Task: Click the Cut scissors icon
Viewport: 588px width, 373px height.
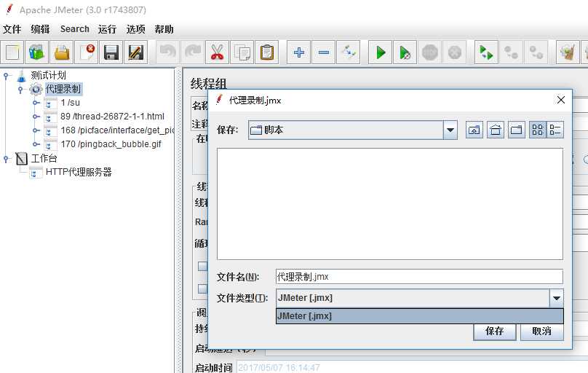Action: tap(217, 52)
